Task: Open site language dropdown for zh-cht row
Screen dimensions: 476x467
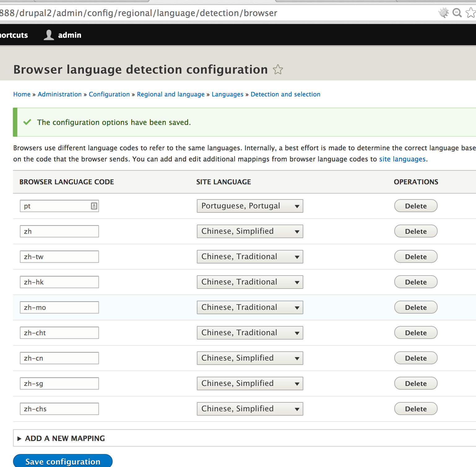Action: [x=250, y=333]
